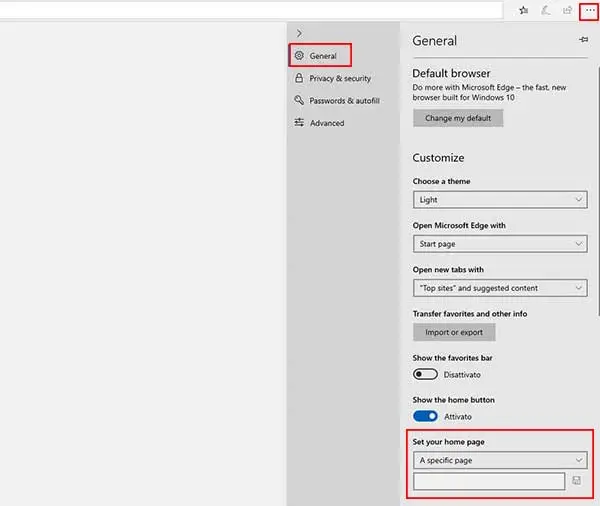Click the Choose a theme label
This screenshot has width=600, height=506.
click(442, 181)
